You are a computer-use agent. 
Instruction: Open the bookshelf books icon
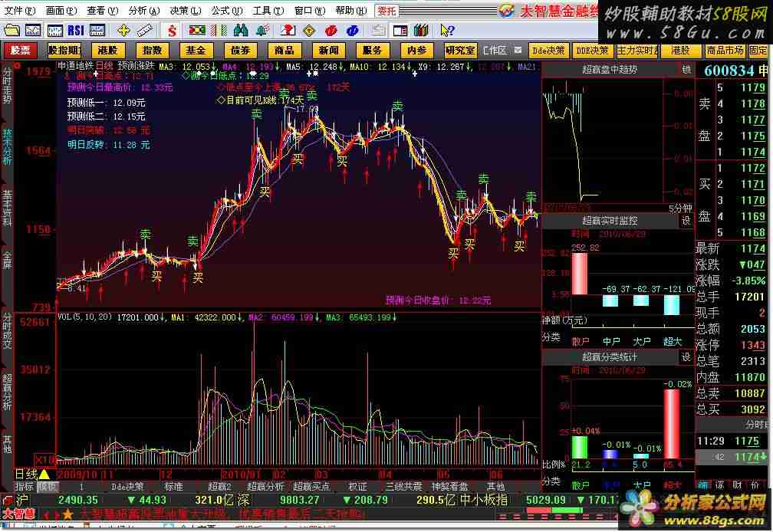[x=421, y=31]
